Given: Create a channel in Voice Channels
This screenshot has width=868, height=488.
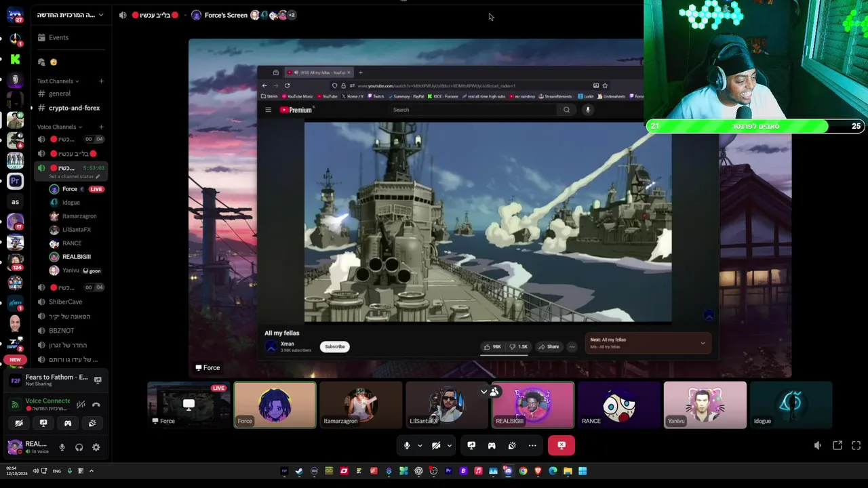Looking at the screenshot, I should tap(101, 127).
